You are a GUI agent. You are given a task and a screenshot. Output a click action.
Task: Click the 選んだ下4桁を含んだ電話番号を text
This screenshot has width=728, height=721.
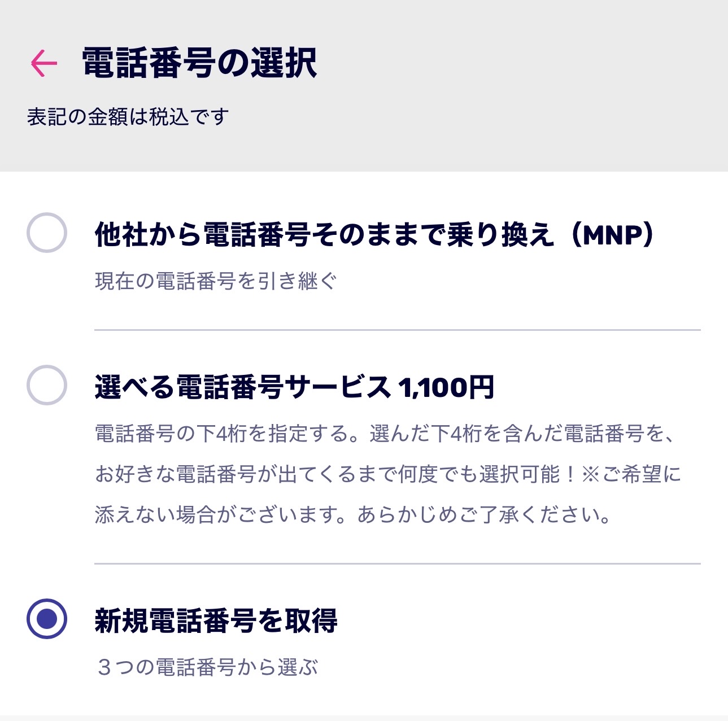tap(522, 434)
